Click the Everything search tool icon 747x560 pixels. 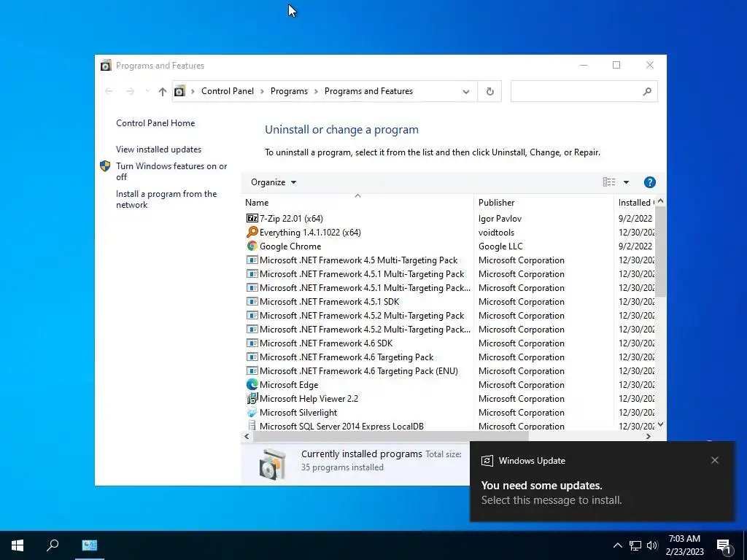(252, 232)
